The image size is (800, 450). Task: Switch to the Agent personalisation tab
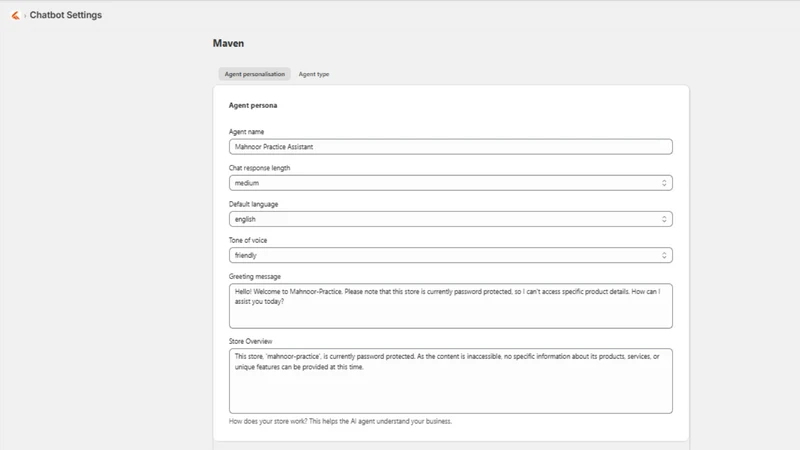point(255,74)
